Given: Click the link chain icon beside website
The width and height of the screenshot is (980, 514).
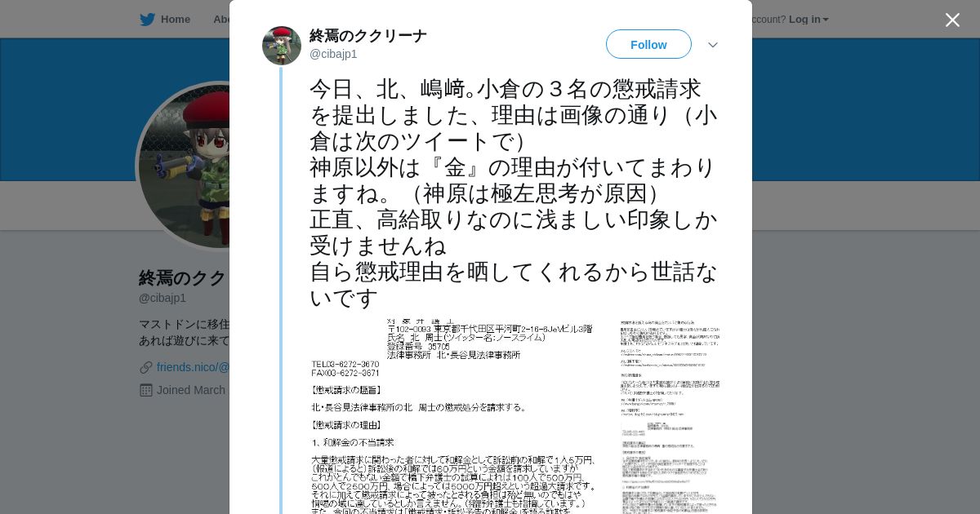Looking at the screenshot, I should [x=146, y=367].
